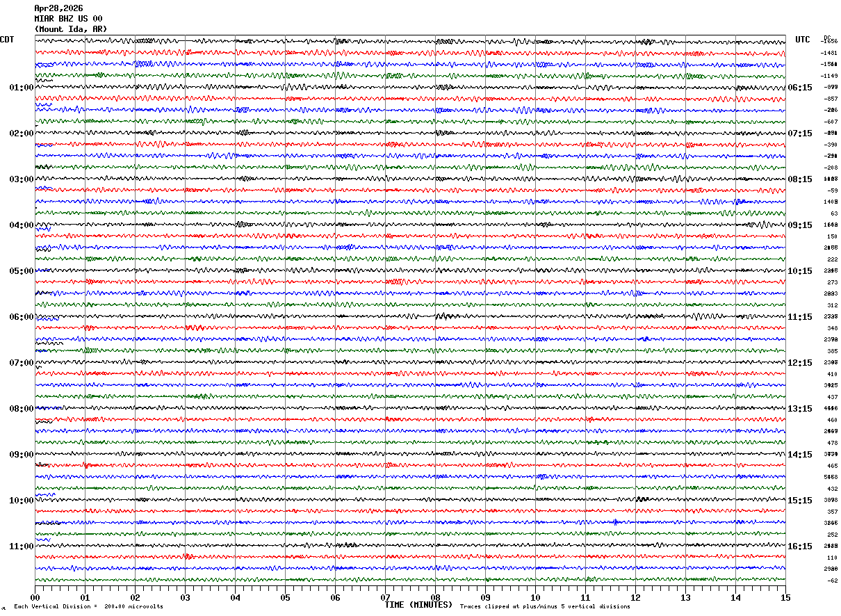The width and height of the screenshot is (841, 616).
Task: Click the 09:15 UTC time label
Action: pyautogui.click(x=800, y=225)
